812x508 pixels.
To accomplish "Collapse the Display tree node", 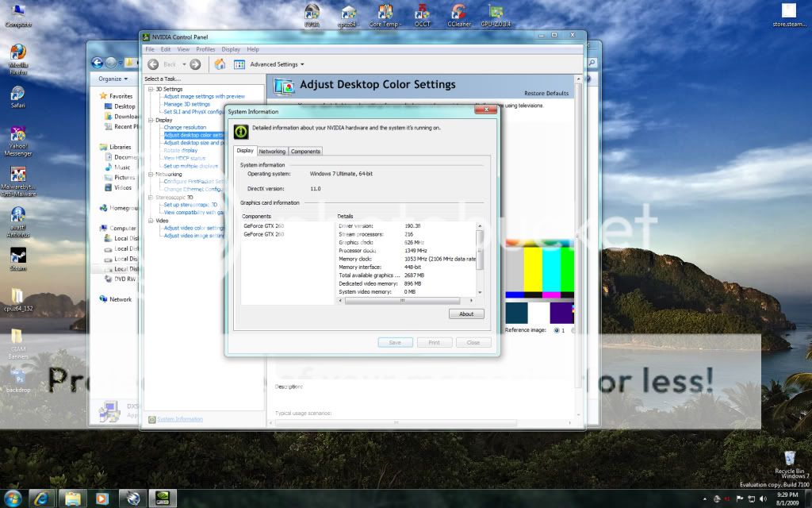I will coord(151,120).
